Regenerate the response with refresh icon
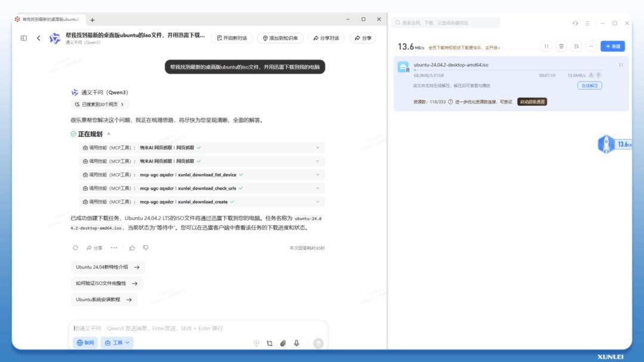 coord(75,247)
